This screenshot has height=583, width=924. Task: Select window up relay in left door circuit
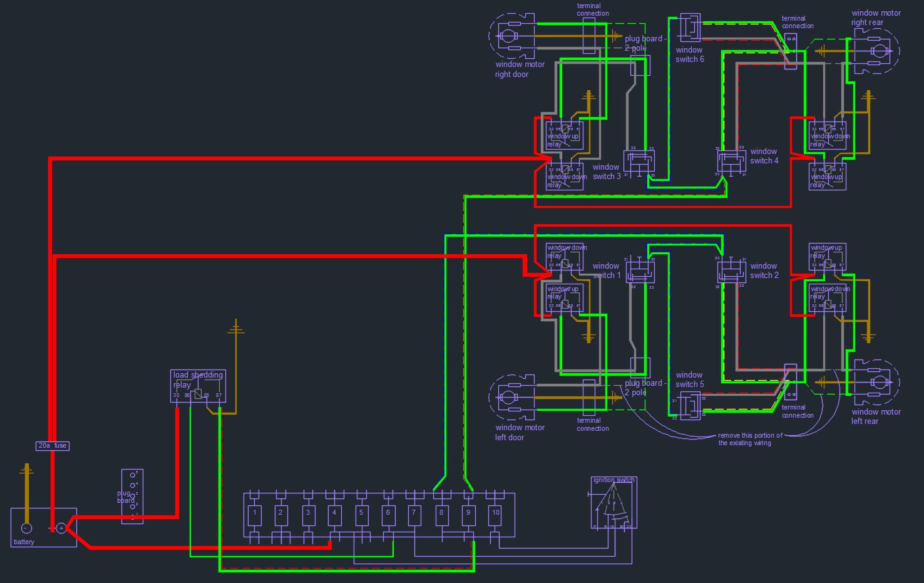click(x=565, y=298)
